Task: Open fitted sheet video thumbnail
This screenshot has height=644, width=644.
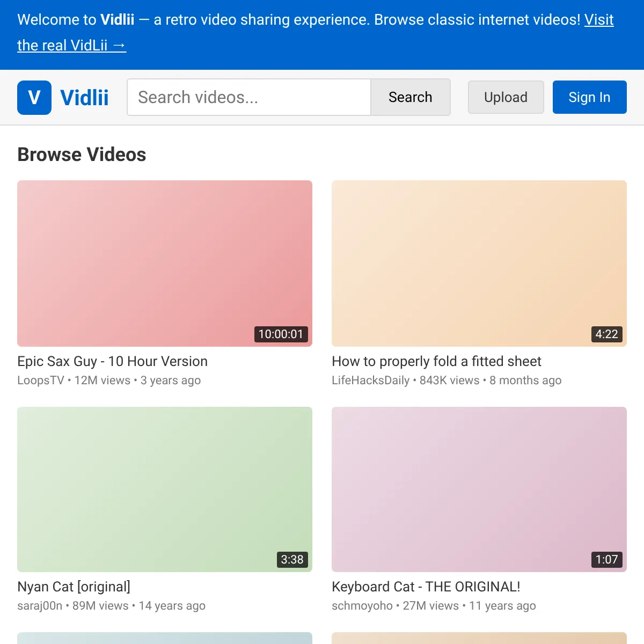Action: (x=479, y=264)
